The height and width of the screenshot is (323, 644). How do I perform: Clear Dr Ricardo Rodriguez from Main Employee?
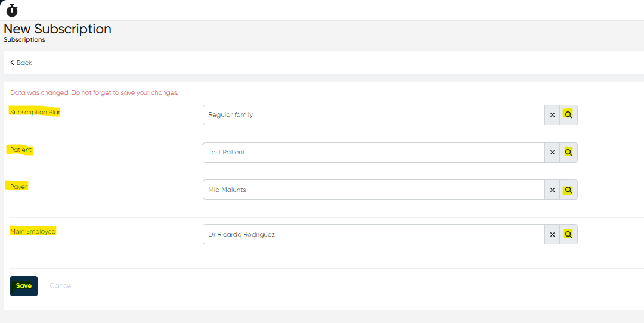(552, 235)
